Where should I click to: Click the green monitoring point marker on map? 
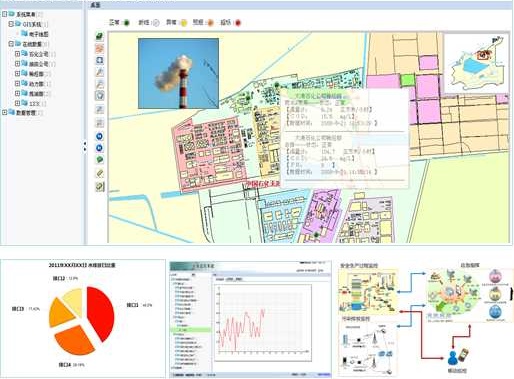276,85
